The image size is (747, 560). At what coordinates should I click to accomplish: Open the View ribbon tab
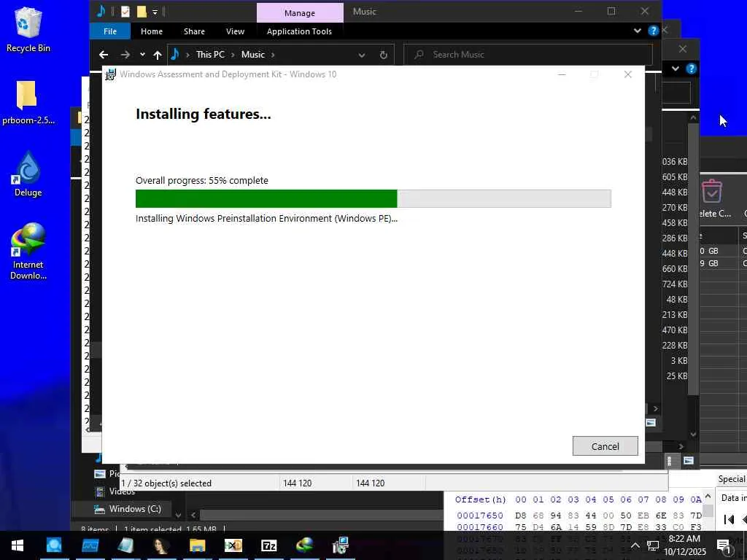[235, 31]
